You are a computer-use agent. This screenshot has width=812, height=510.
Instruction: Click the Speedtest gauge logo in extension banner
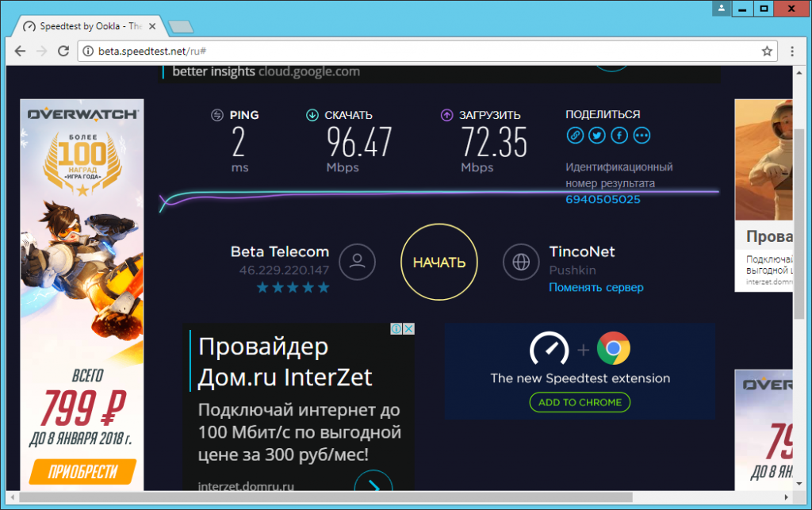(x=549, y=349)
